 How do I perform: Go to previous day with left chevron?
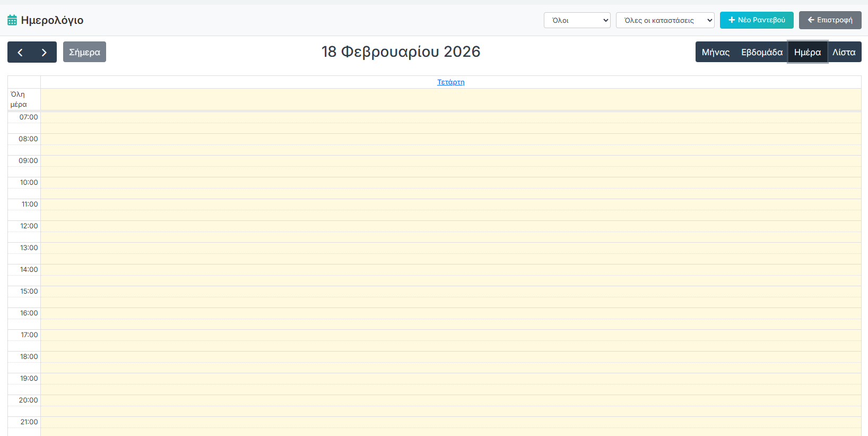20,52
